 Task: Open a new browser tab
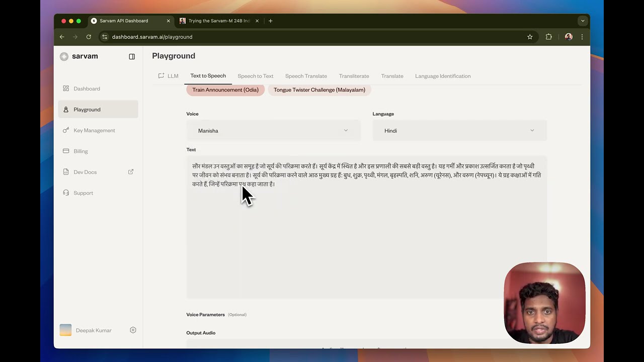(x=271, y=21)
